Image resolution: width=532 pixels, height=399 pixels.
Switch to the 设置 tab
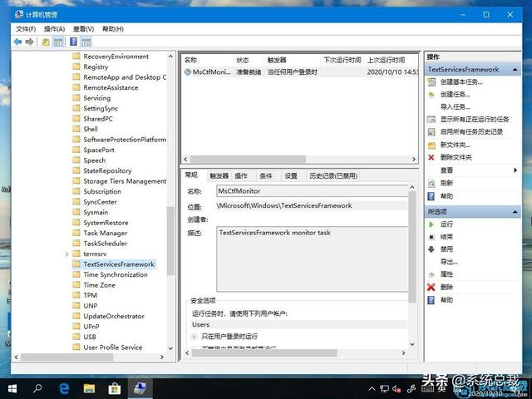pyautogui.click(x=291, y=175)
